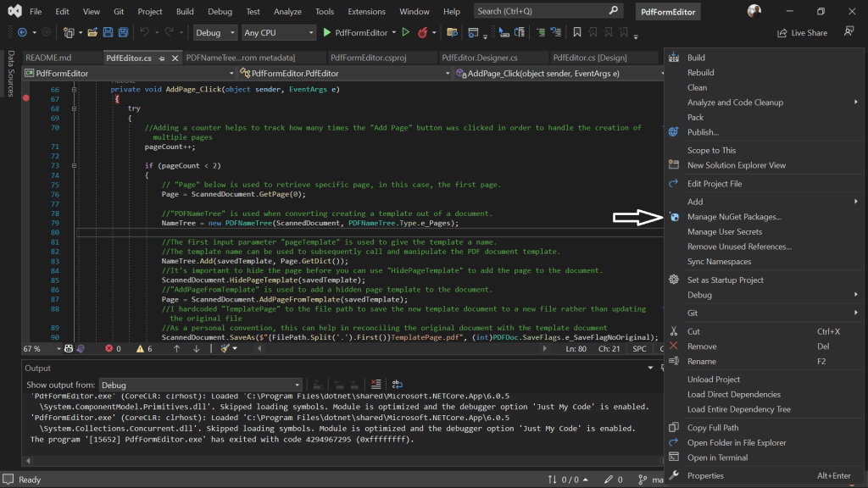The image size is (868, 488).
Task: Redo an action from the toolbar
Action: point(170,33)
